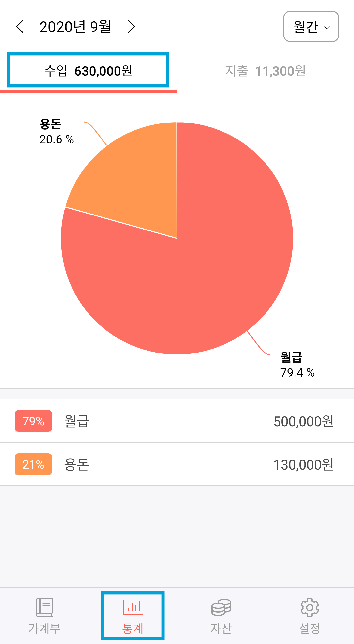Tap the 130,000원 amount for 용돈
The width and height of the screenshot is (354, 644).
click(303, 465)
